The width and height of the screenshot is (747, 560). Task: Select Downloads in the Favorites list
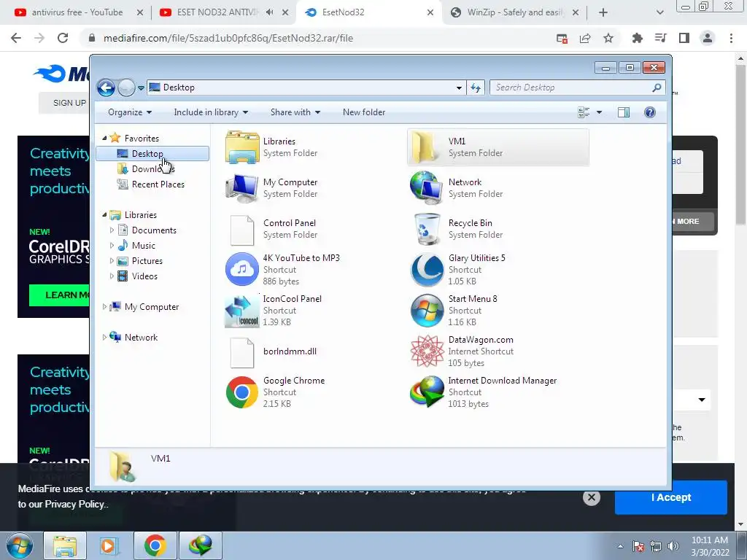pos(152,169)
